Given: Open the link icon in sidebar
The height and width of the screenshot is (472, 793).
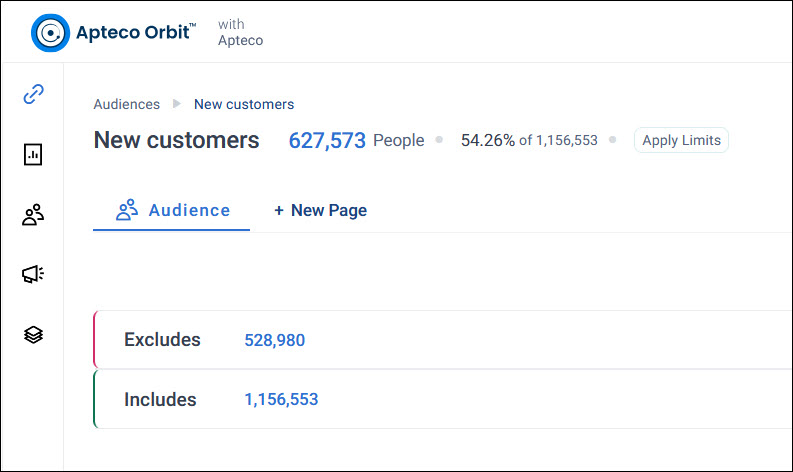Looking at the screenshot, I should (x=33, y=94).
